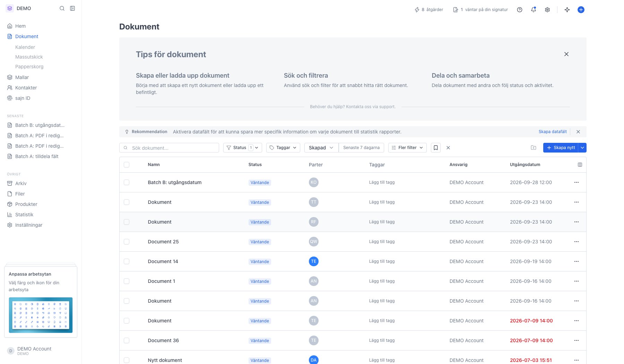This screenshot has width=624, height=364.
Task: Expand the Fler filter dropdown
Action: [407, 148]
